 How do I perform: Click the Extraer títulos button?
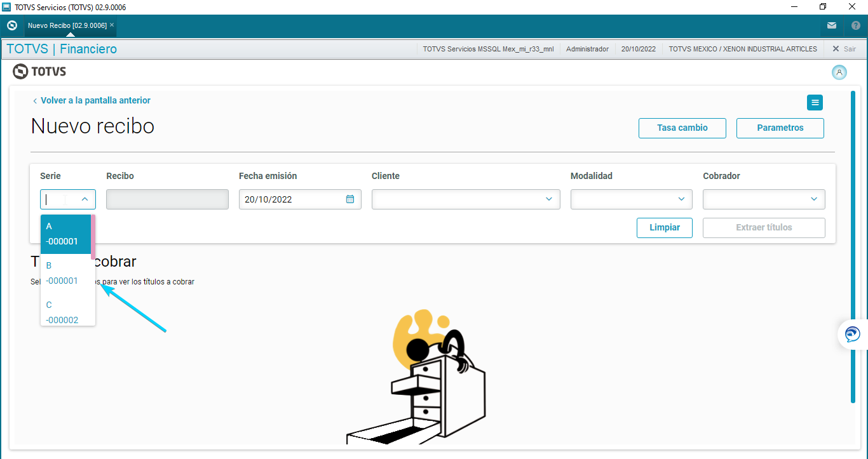764,227
